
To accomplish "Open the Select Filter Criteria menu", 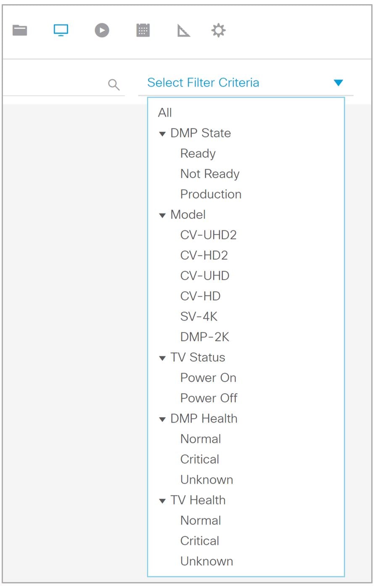I will [204, 82].
